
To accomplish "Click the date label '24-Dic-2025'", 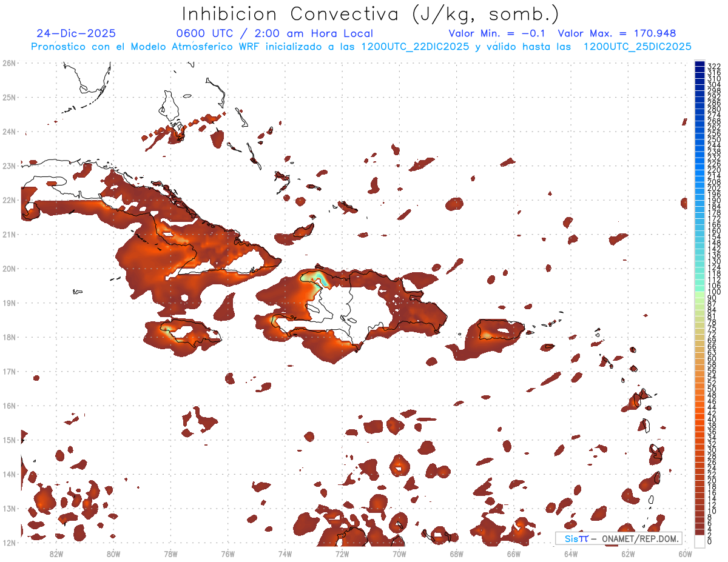I will coord(76,33).
